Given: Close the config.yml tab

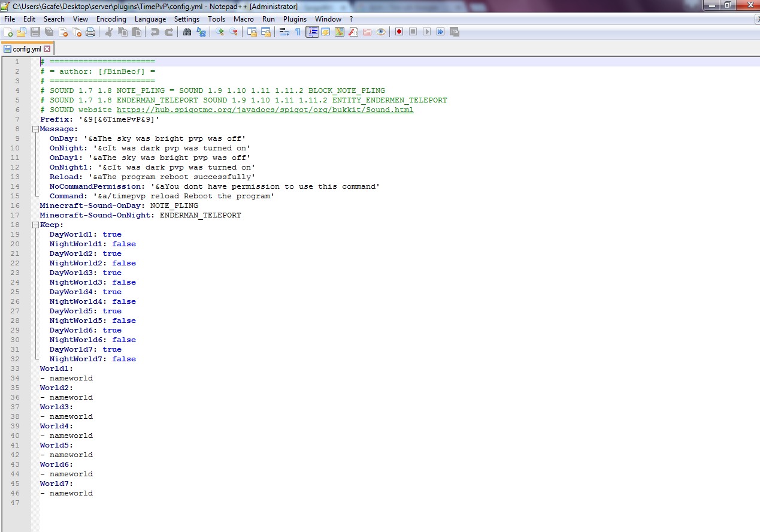Looking at the screenshot, I should pyautogui.click(x=47, y=49).
